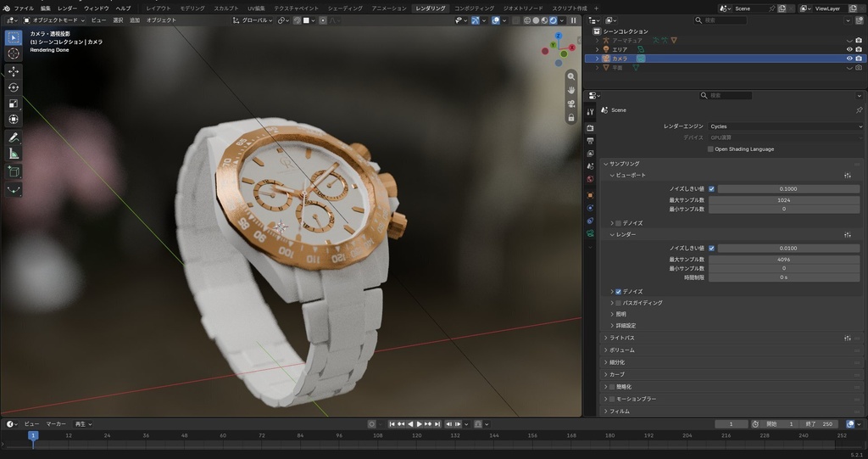The image size is (868, 459).
Task: Open ビューポート sampling presets icon
Action: [848, 176]
